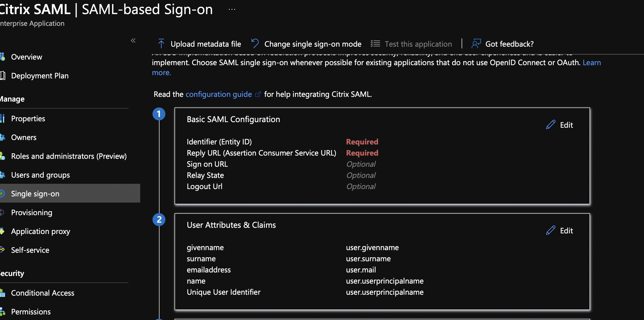Click the user.surname value

tap(368, 259)
